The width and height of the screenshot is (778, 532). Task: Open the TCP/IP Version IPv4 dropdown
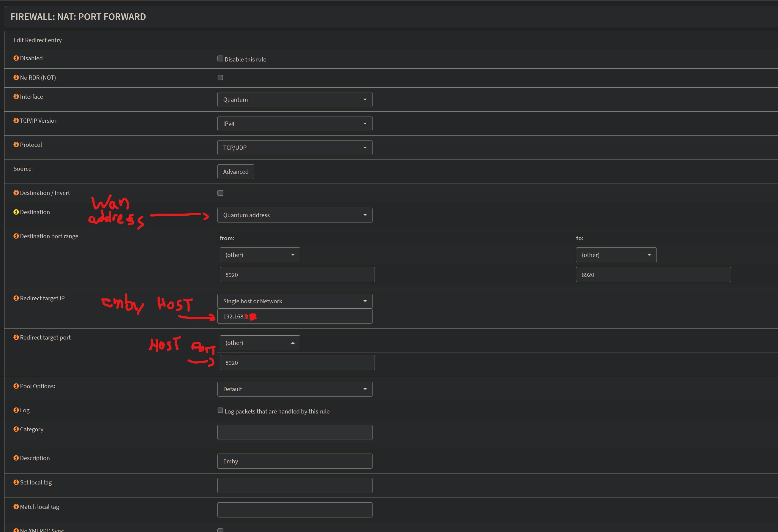[x=295, y=124]
